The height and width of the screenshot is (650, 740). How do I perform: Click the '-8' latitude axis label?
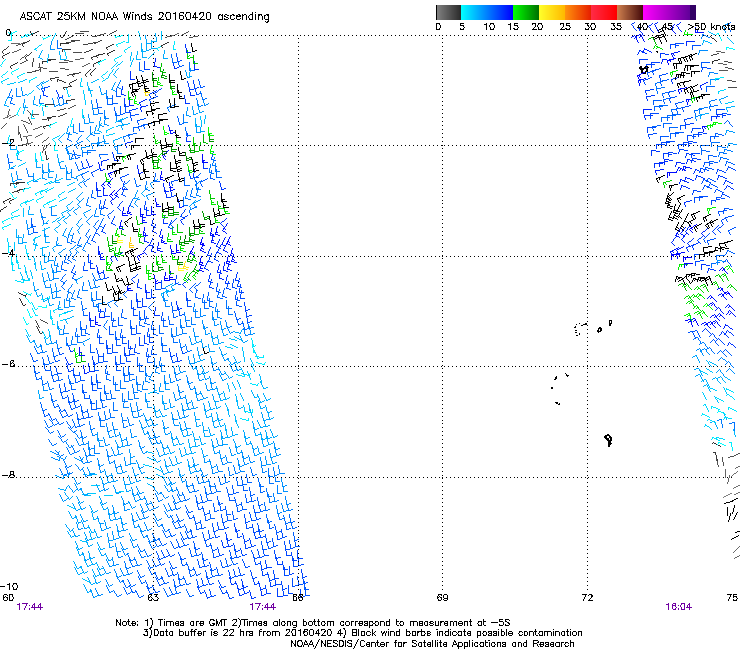tap(8, 474)
